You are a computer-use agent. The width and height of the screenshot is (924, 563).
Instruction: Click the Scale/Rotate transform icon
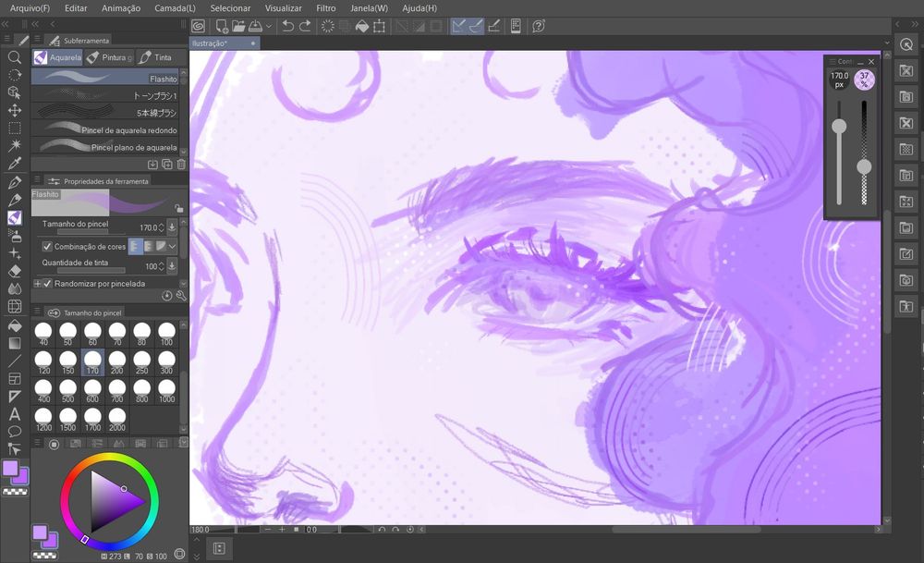pos(380,26)
